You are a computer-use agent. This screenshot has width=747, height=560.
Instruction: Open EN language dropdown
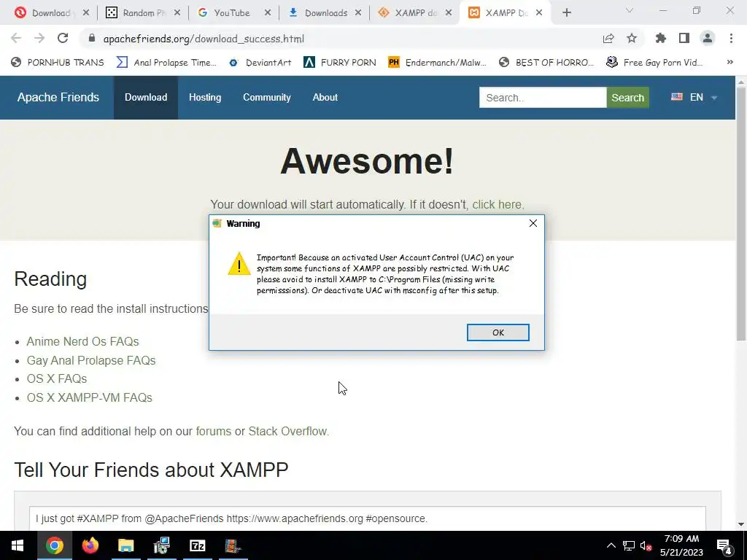coord(694,97)
